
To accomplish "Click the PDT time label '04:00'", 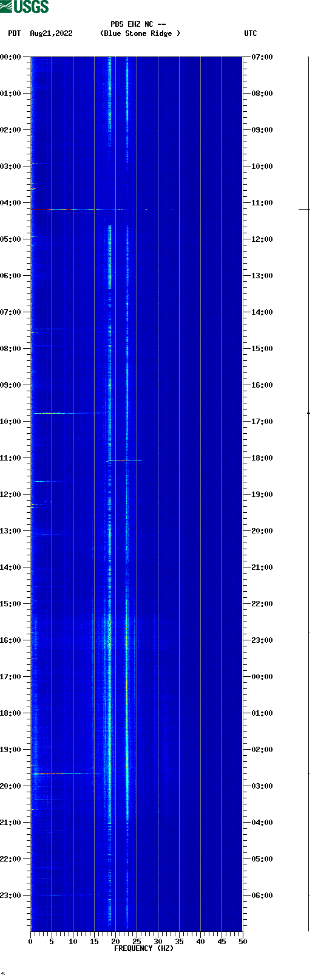I will tap(11, 203).
